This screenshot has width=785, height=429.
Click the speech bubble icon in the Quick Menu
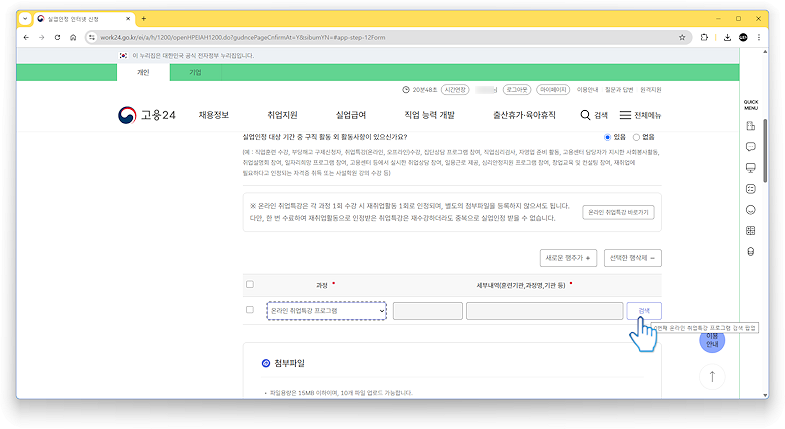tap(750, 147)
